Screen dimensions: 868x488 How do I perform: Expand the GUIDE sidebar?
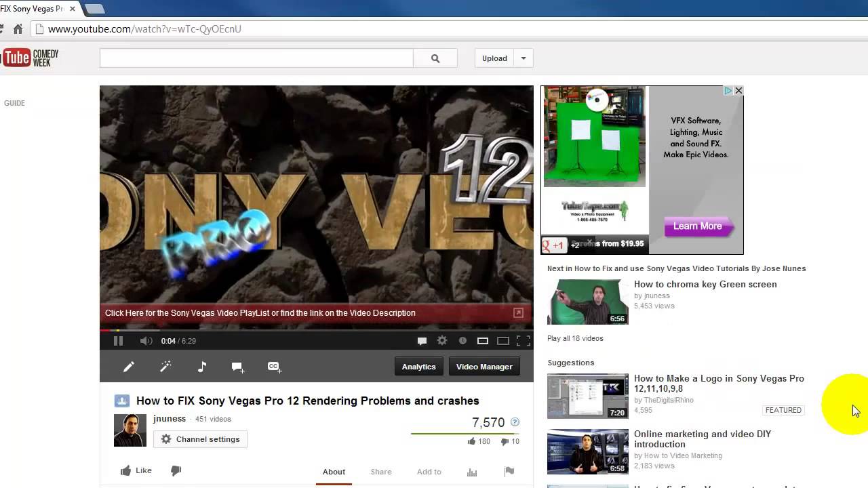click(14, 103)
